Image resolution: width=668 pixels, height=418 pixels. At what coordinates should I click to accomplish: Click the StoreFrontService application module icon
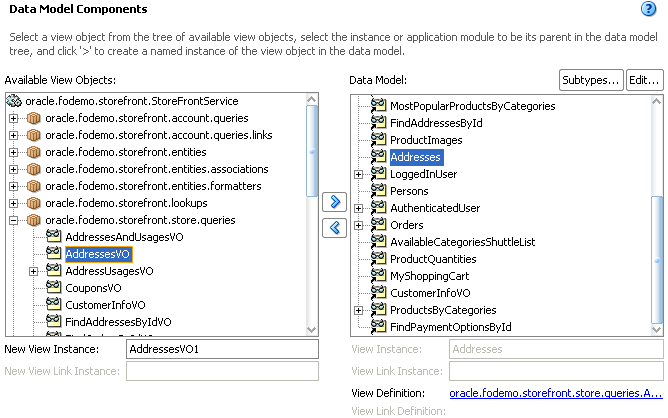[14, 101]
